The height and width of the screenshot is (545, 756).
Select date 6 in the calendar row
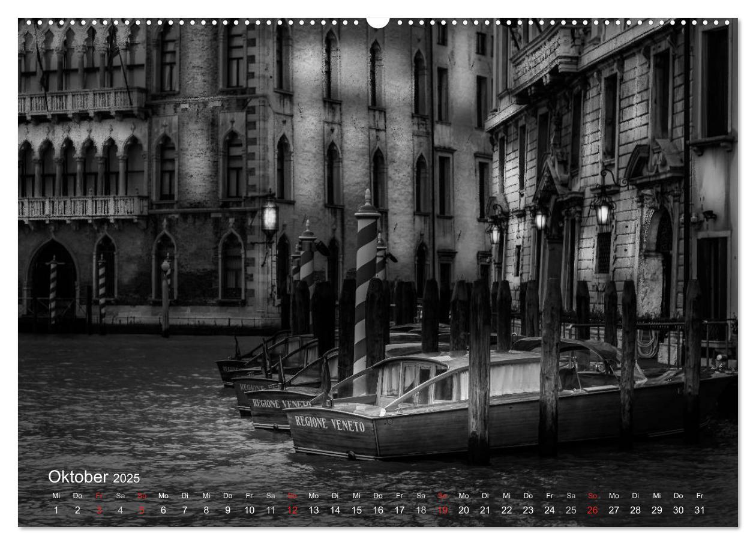pyautogui.click(x=163, y=510)
